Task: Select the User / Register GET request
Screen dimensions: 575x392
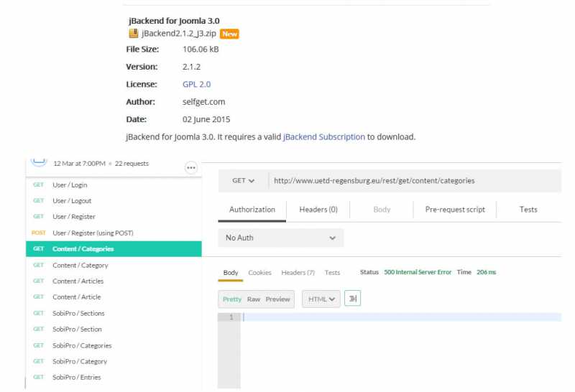Action: click(x=114, y=217)
